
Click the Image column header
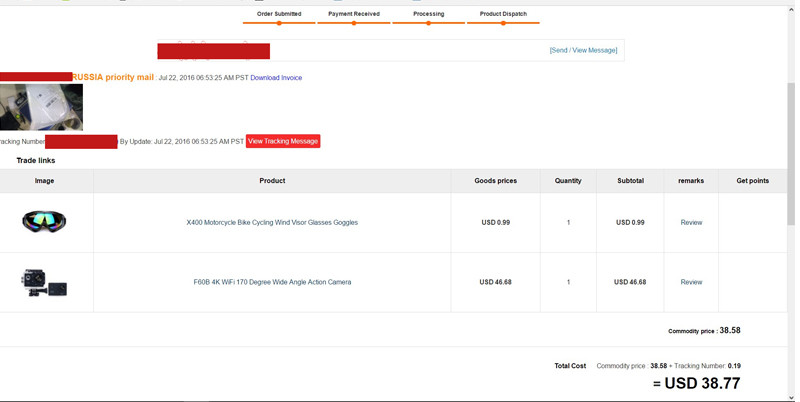click(x=44, y=181)
